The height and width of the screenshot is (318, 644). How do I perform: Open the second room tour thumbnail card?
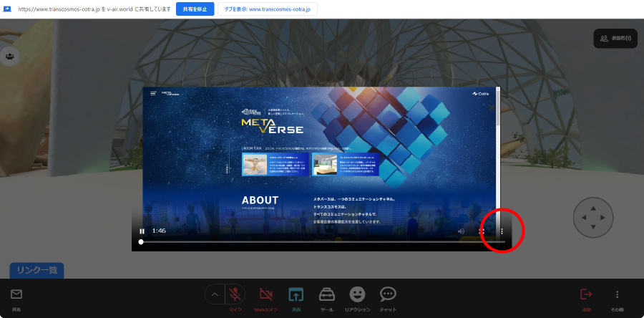tap(346, 164)
